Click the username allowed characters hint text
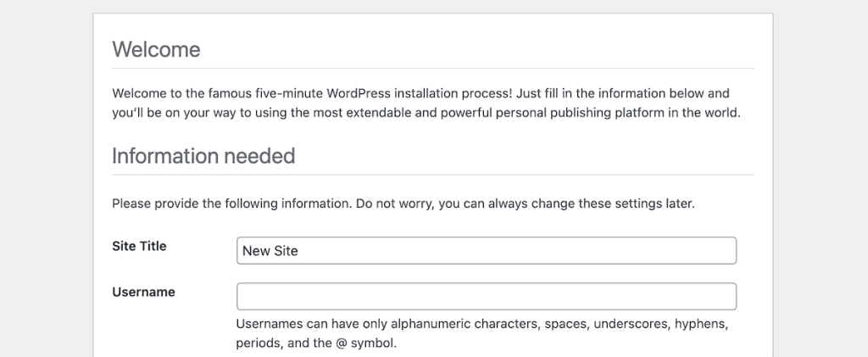868x357 pixels. coord(481,333)
